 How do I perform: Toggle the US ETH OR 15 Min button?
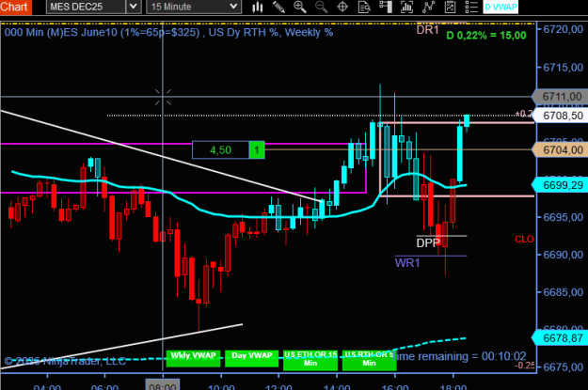point(310,360)
